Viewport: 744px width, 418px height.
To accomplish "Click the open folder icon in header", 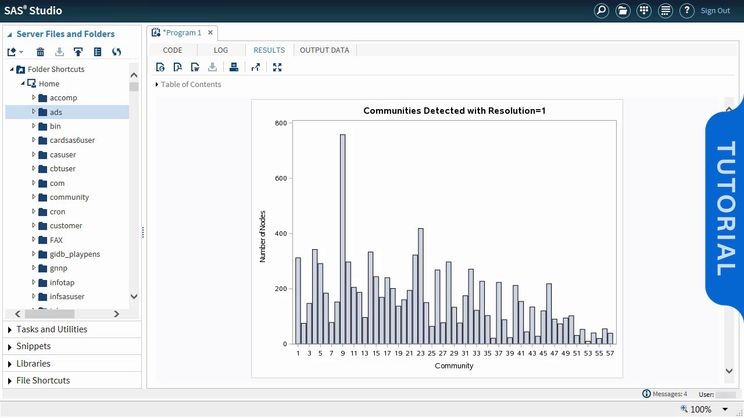I will point(623,10).
